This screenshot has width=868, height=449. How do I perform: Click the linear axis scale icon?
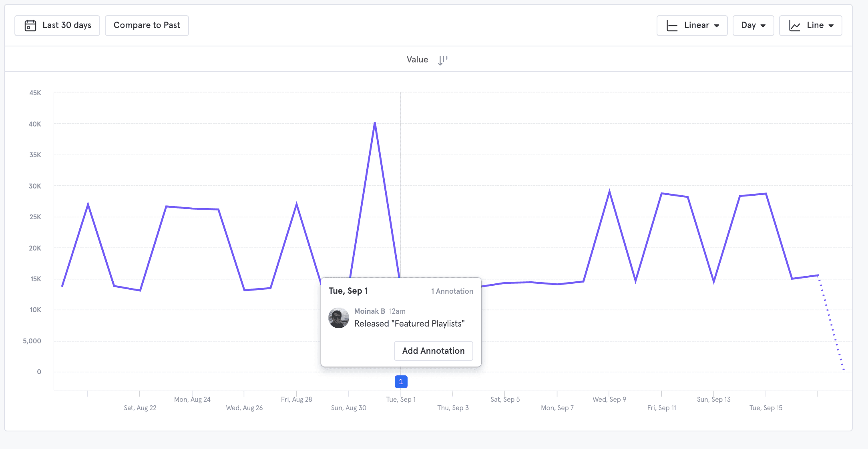(x=672, y=26)
